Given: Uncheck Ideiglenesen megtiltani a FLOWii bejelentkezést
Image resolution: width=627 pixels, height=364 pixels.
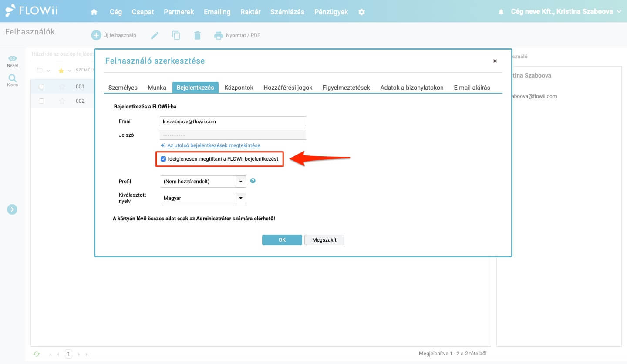Looking at the screenshot, I should point(163,159).
